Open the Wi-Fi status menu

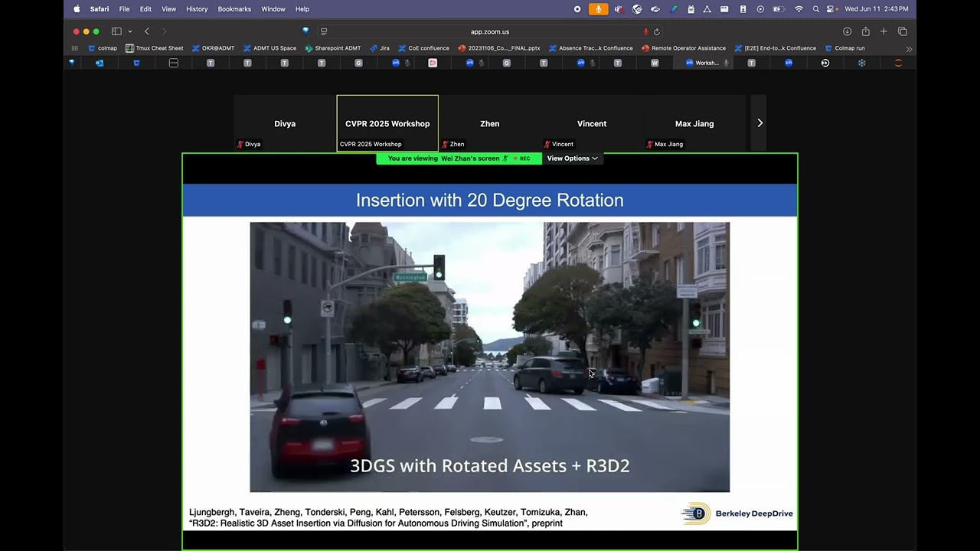pos(799,9)
